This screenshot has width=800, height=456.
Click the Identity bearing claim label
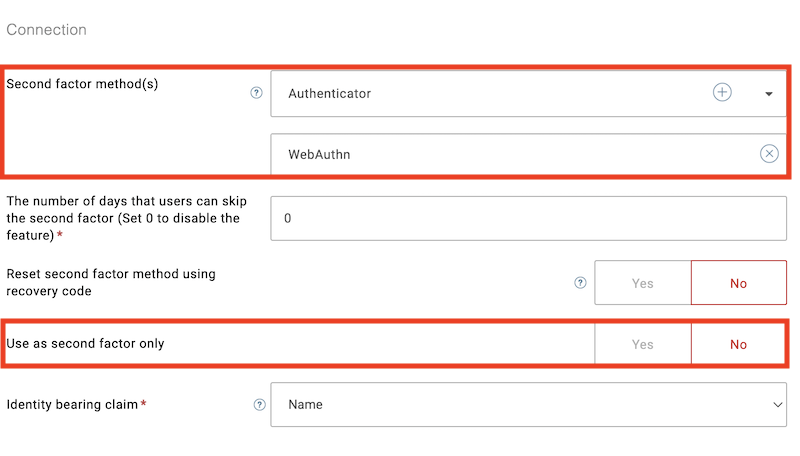pos(72,404)
